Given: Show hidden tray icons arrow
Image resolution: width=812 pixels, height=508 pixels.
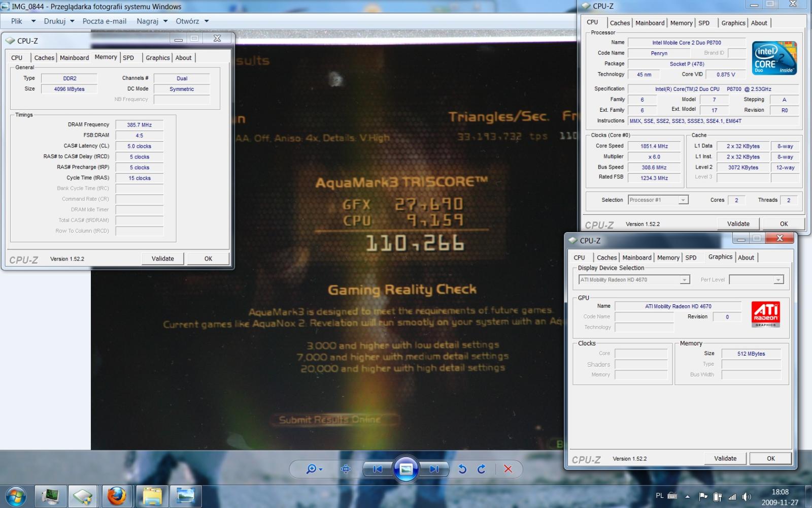Looking at the screenshot, I should pos(687,497).
